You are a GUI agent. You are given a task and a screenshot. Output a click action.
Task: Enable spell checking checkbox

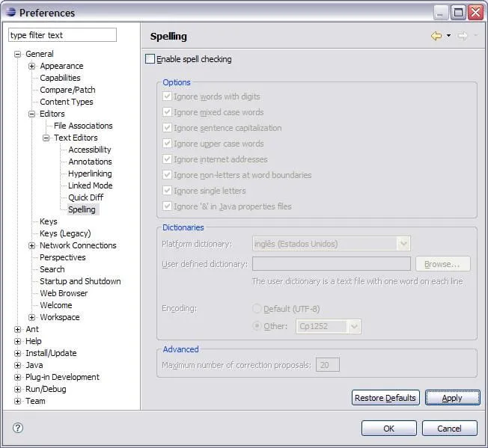tap(150, 59)
